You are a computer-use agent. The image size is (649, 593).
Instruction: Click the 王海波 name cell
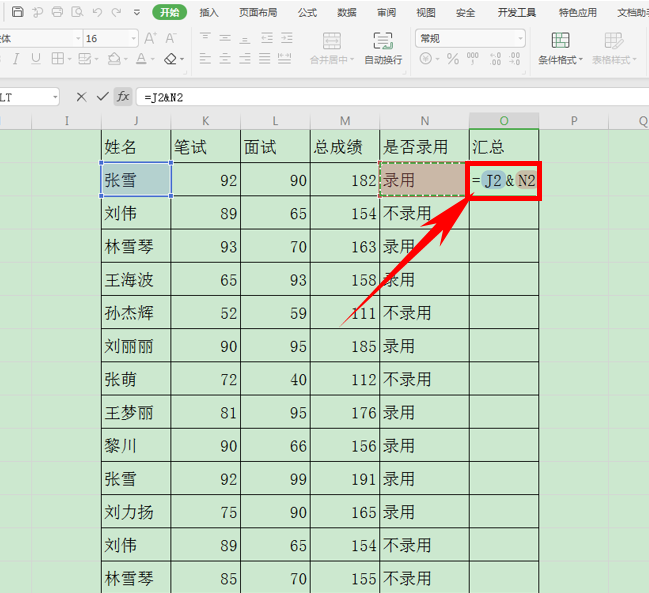pos(136,279)
